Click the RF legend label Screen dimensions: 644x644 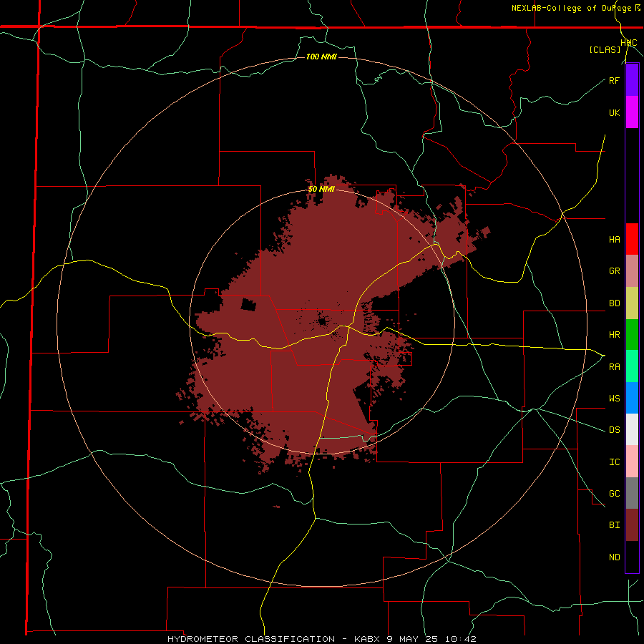click(x=614, y=80)
